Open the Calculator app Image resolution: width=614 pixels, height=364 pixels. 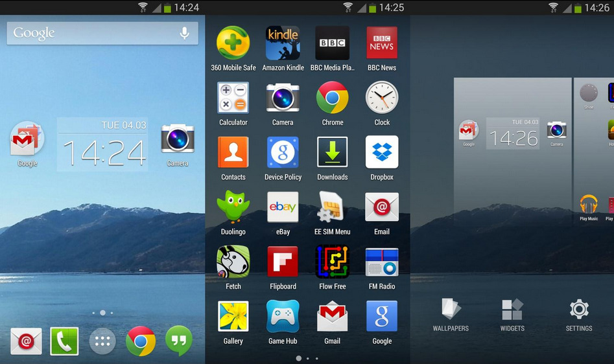[233, 98]
